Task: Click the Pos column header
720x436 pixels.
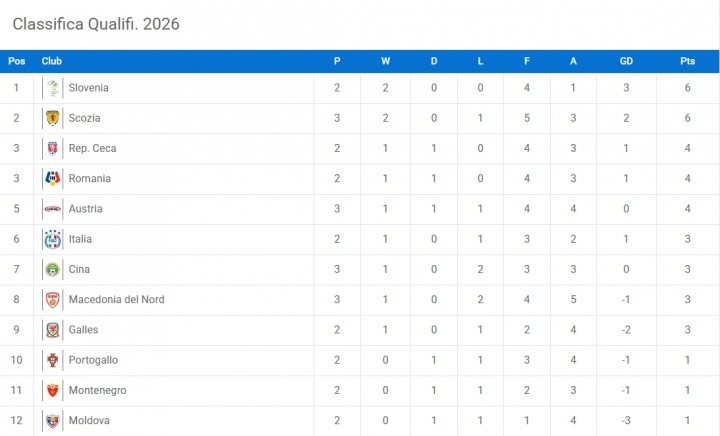Action: (17, 61)
